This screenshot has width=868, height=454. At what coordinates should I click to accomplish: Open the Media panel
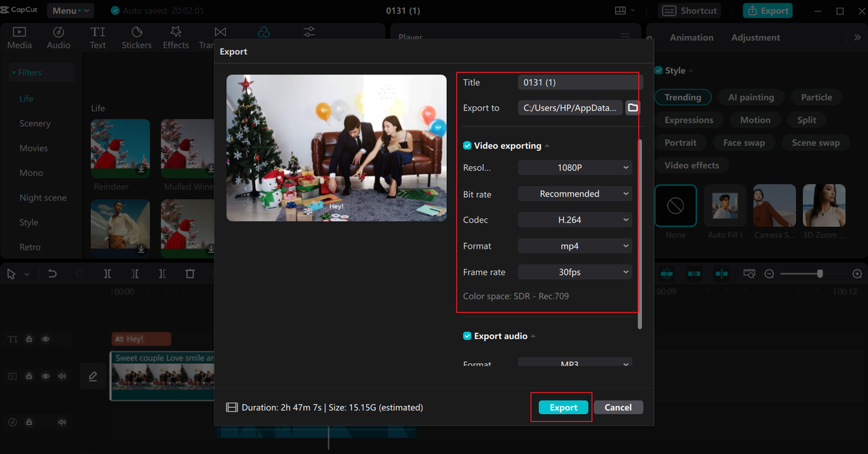point(19,38)
